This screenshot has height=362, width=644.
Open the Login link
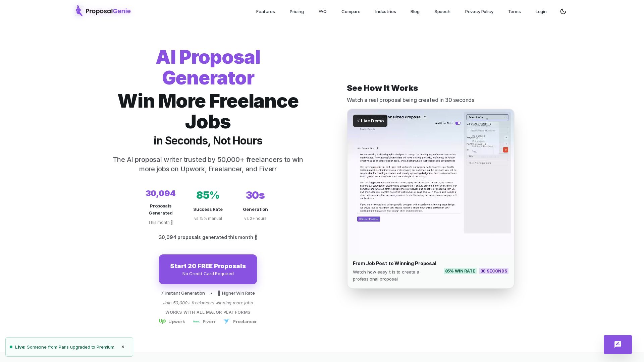tap(541, 11)
